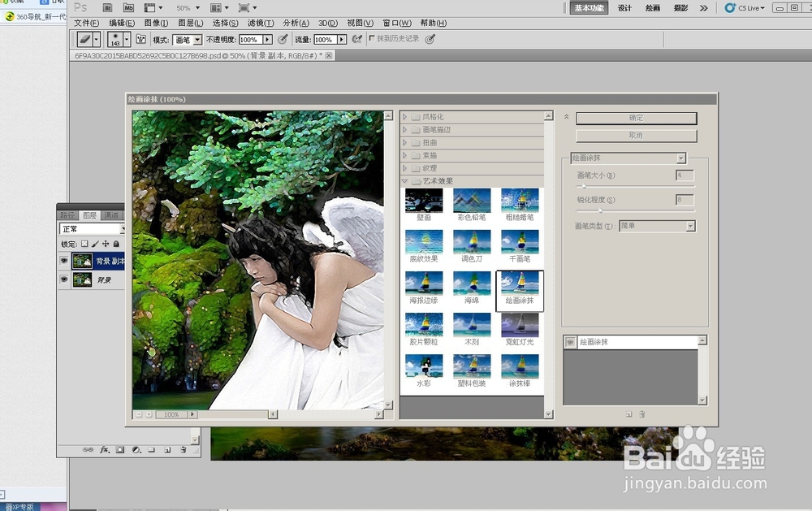Open the opacity slider arrow beside 100%
Viewport: 812px width, 511px height.
pyautogui.click(x=267, y=39)
